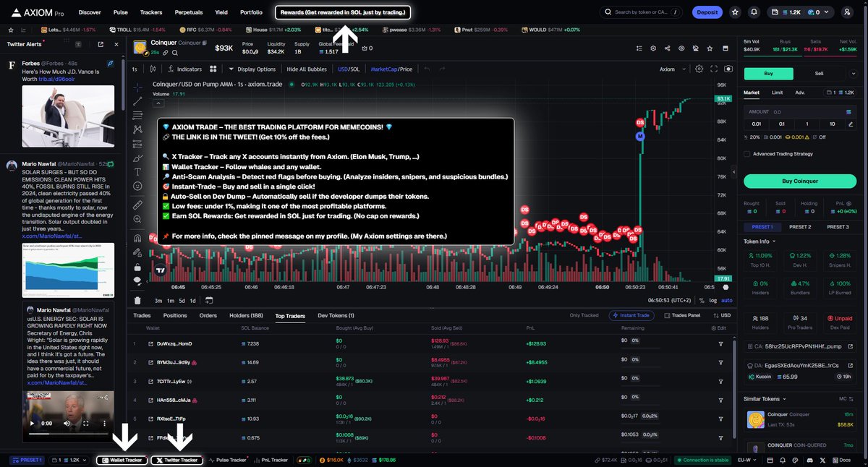The height and width of the screenshot is (467, 868).
Task: Open the notifications bell in the top bar
Action: coord(754,12)
